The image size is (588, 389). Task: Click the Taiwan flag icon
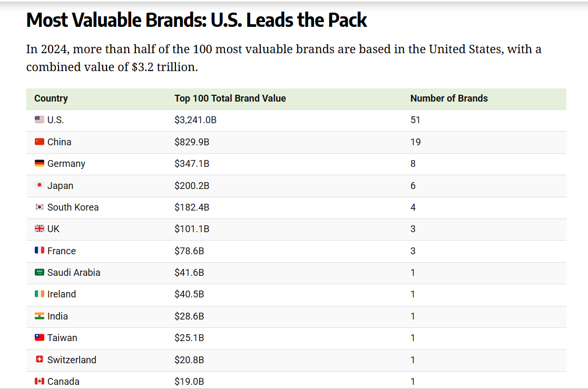pos(40,337)
